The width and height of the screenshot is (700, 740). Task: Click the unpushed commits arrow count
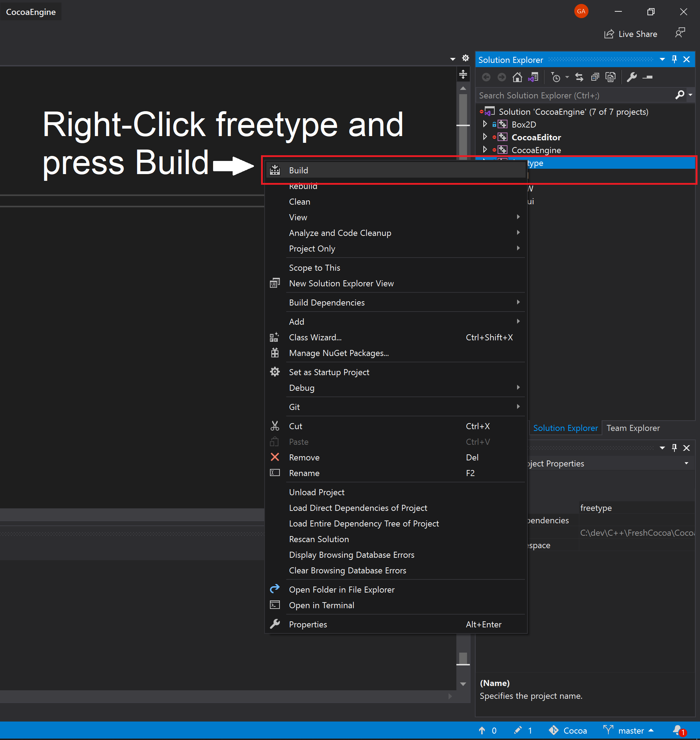488,730
